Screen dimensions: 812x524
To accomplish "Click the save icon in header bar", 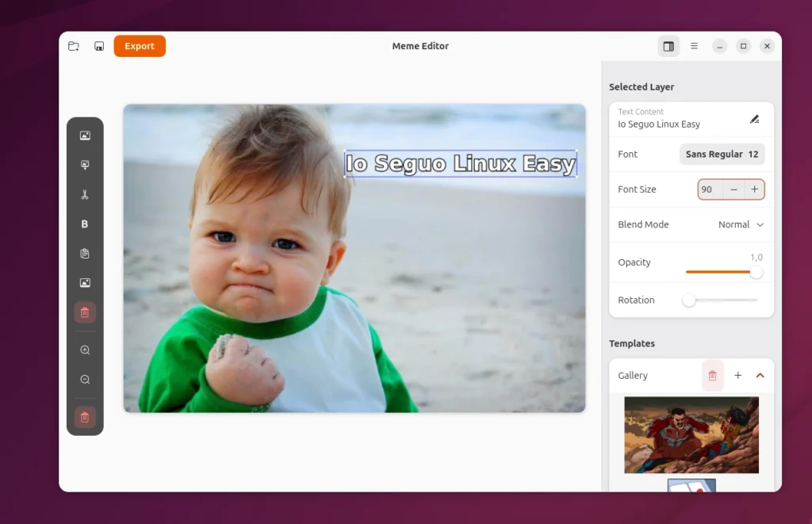I will coord(99,46).
